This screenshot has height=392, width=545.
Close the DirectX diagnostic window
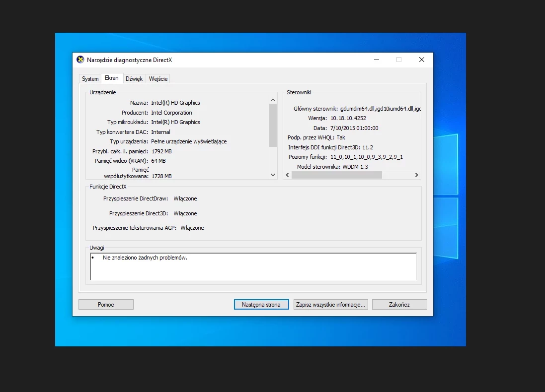[x=421, y=60]
